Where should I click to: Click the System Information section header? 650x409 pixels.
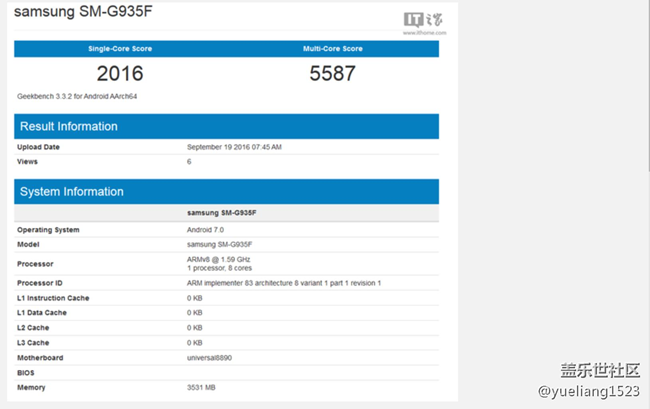[71, 191]
